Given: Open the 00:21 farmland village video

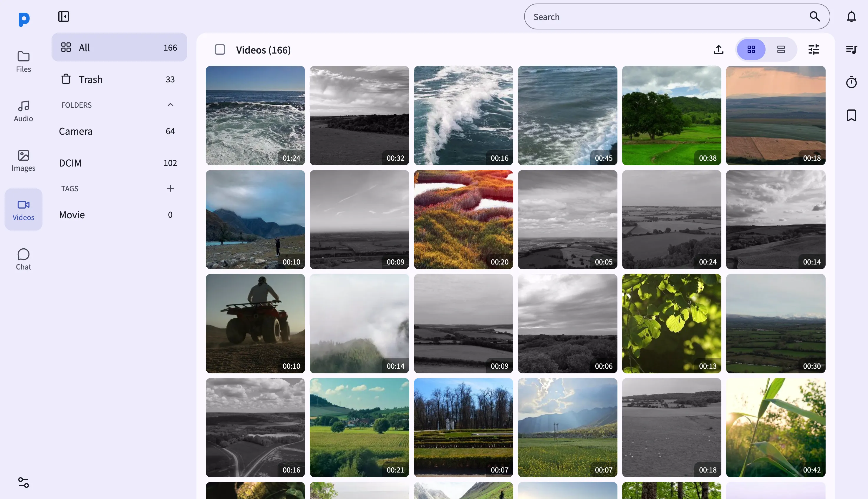Looking at the screenshot, I should pyautogui.click(x=359, y=428).
